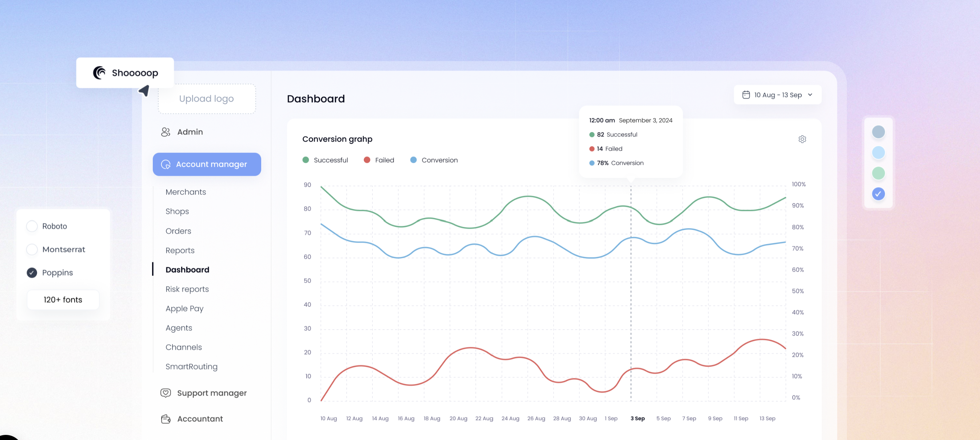Click the calendar icon in date picker
Image resolution: width=980 pixels, height=440 pixels.
tap(746, 95)
